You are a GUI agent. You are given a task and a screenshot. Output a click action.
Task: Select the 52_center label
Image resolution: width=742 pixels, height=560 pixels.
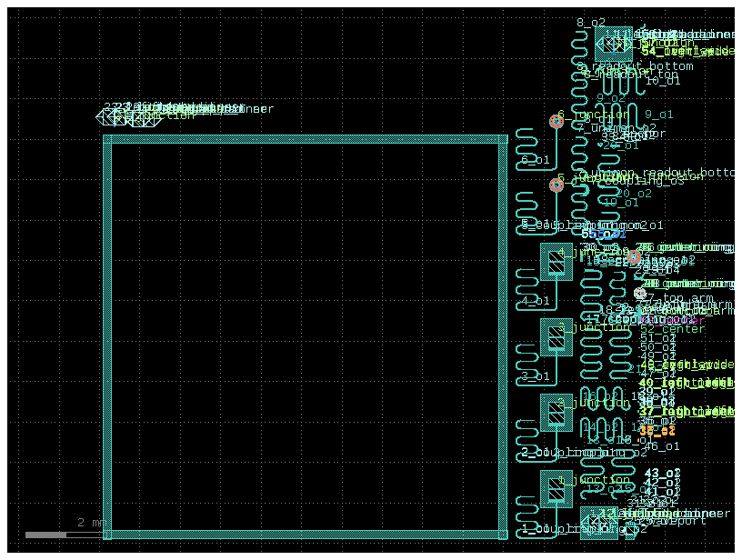[672, 329]
